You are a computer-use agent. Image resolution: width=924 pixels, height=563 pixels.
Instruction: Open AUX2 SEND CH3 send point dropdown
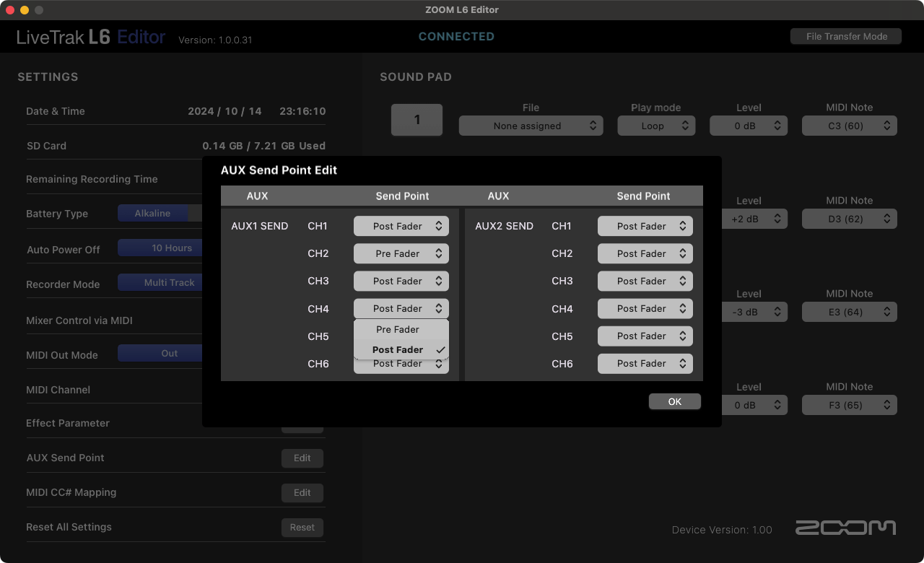point(645,281)
